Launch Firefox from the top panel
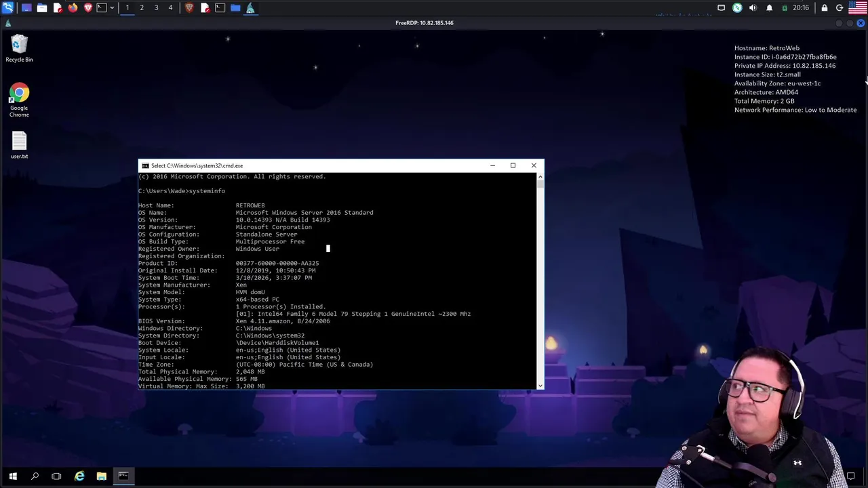This screenshot has width=868, height=488. (x=73, y=7)
